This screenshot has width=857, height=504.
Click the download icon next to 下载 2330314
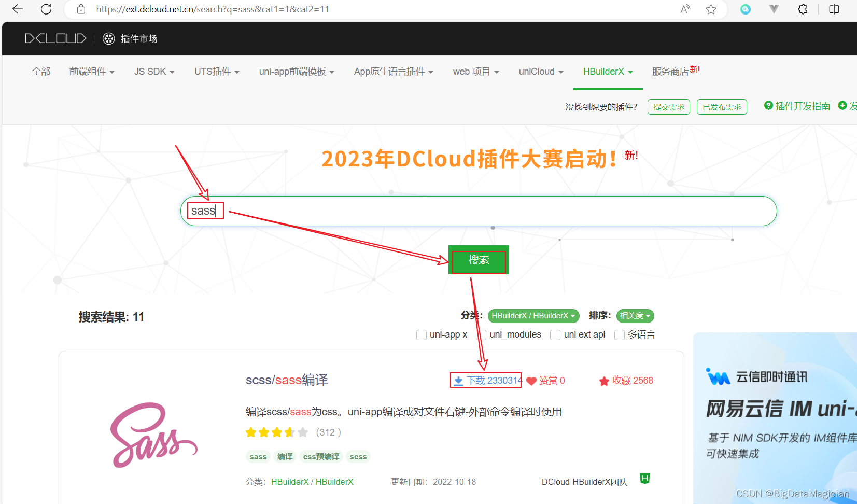point(458,381)
